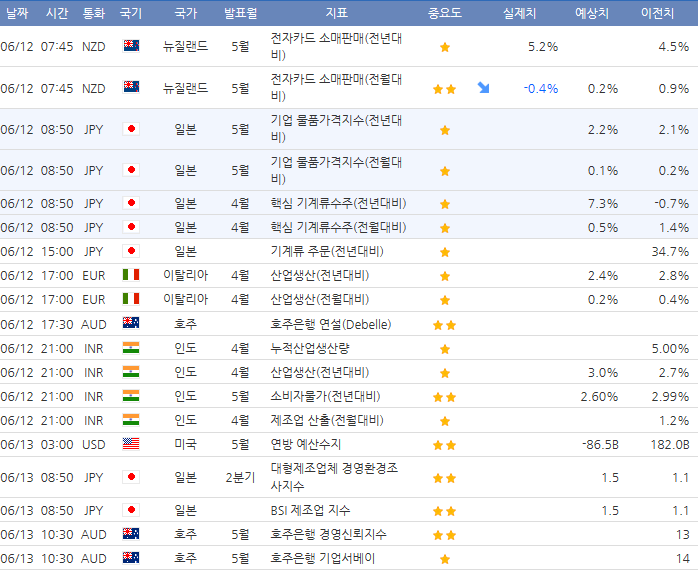Open the 기업 물품가격지수(전년대비) indicator

point(337,129)
